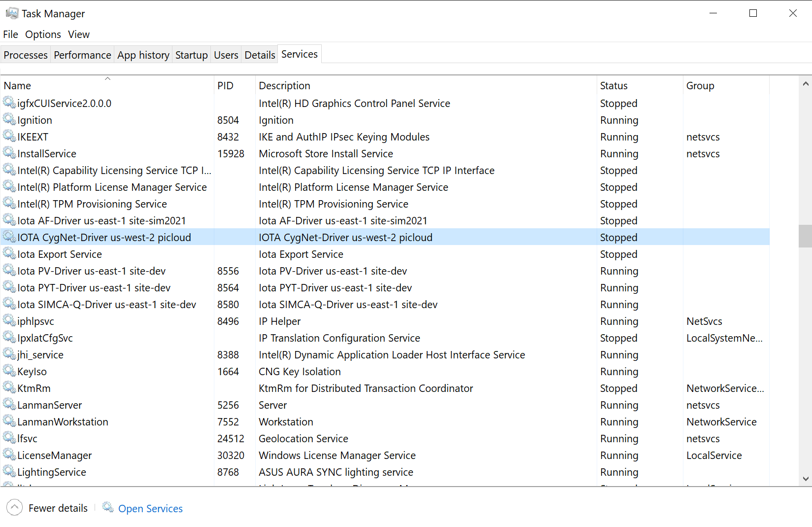Sort by the Description column header
This screenshot has width=812, height=527.
[x=426, y=85]
